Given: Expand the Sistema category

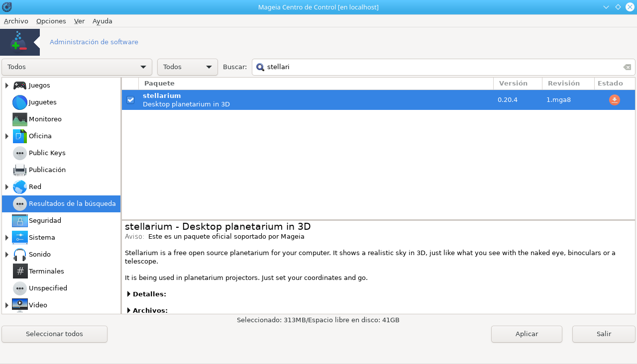Looking at the screenshot, I should click(x=7, y=238).
